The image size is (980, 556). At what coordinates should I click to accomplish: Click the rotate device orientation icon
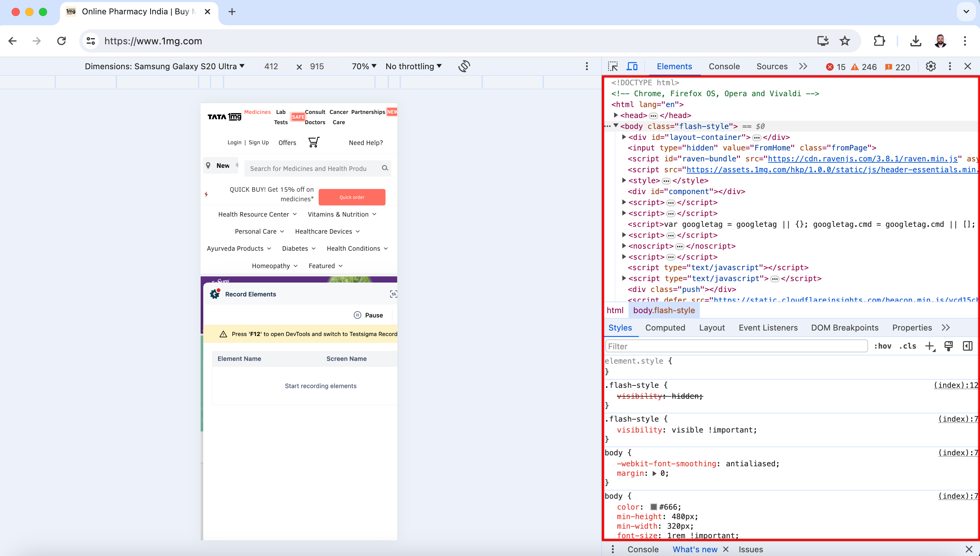[464, 67]
